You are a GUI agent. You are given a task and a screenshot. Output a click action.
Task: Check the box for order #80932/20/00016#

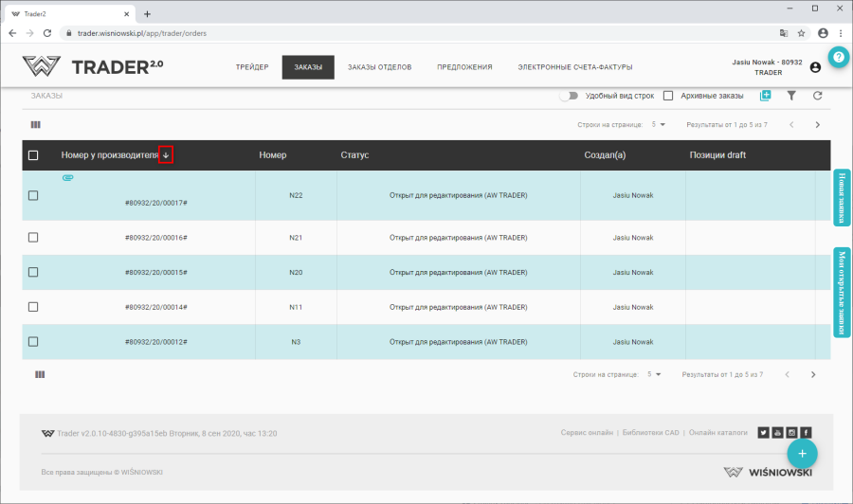coord(33,238)
